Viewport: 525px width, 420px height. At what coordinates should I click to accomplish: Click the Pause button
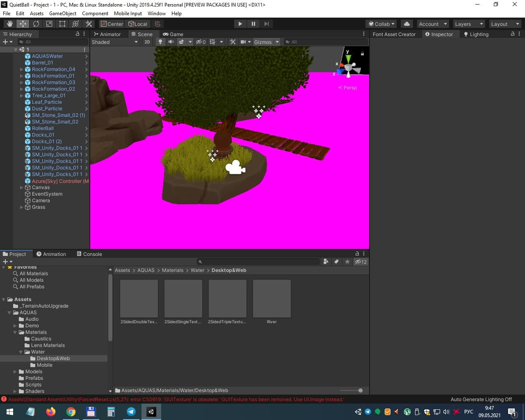point(253,24)
